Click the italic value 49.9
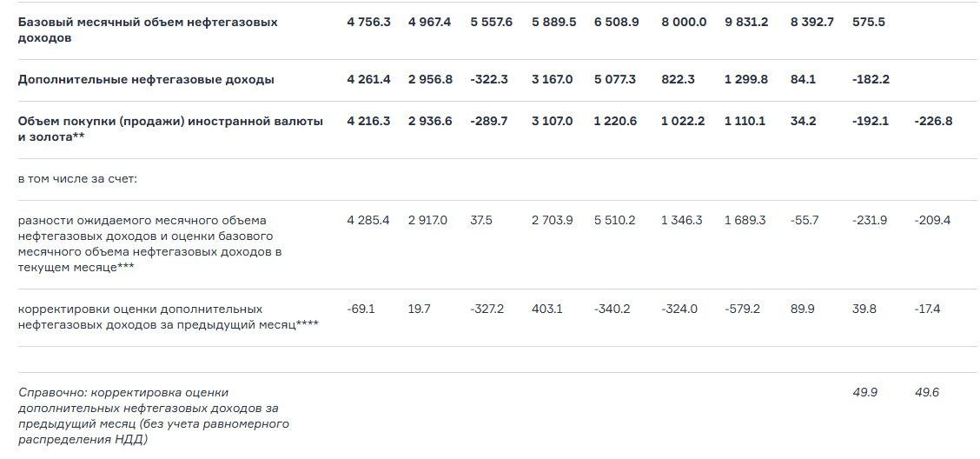Viewport: 980px width, 459px height. pyautogui.click(x=865, y=392)
